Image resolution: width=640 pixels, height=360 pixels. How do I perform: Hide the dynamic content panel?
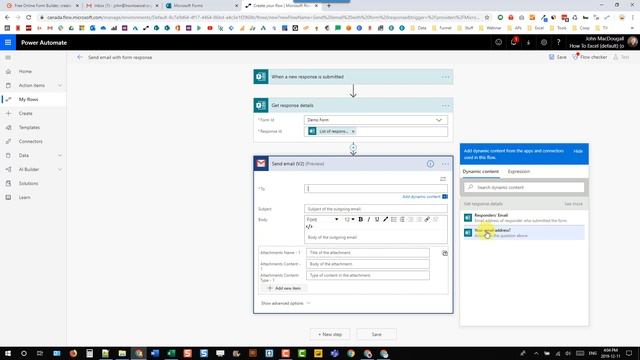578,151
